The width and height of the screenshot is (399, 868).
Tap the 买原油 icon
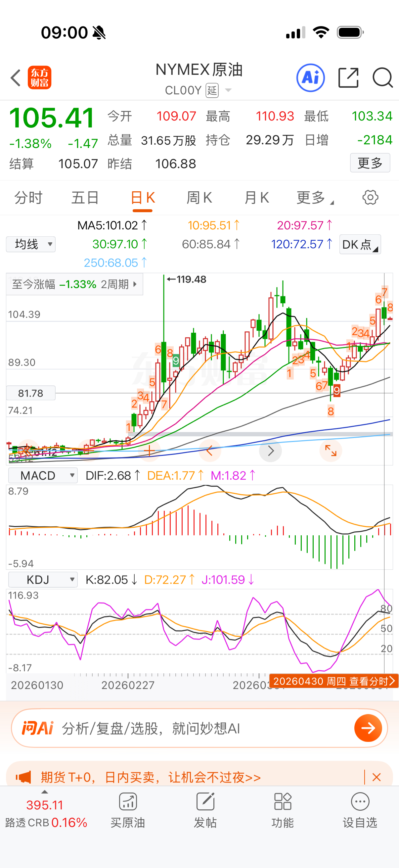pos(128,801)
